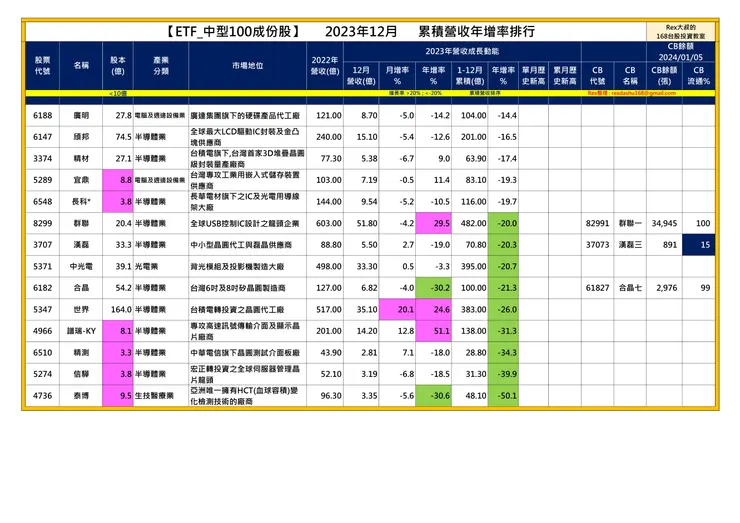Select the green-highlighted -26.0 cell

503,310
